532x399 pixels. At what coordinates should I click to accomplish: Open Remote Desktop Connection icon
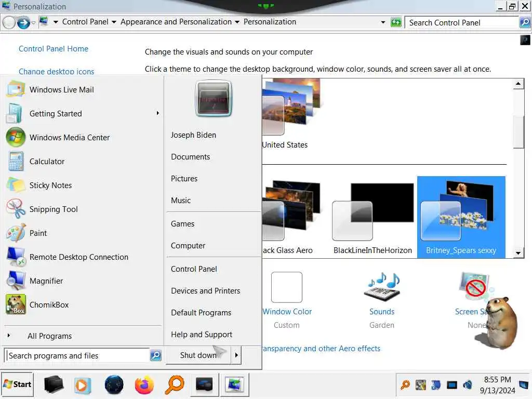[16, 257]
